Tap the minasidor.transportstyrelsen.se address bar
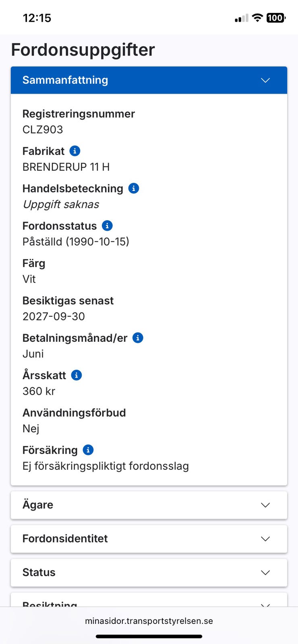Viewport: 298px width, 644px height. click(149, 621)
